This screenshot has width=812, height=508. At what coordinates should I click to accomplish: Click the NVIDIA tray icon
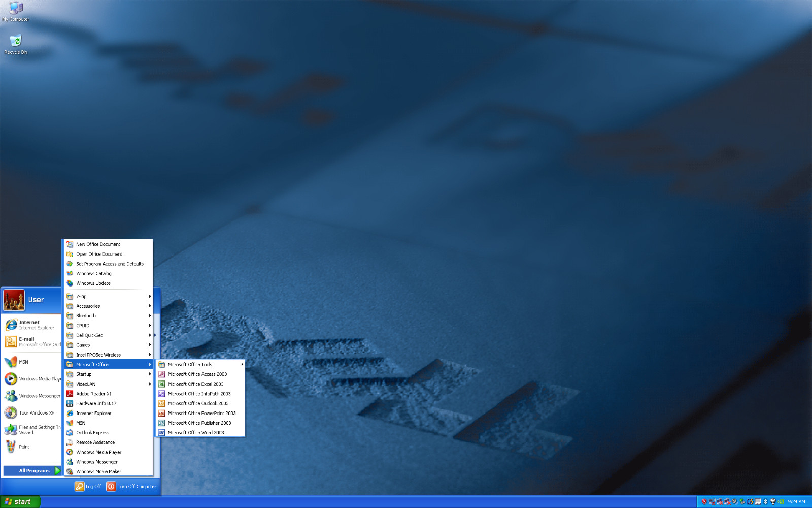pyautogui.click(x=781, y=502)
